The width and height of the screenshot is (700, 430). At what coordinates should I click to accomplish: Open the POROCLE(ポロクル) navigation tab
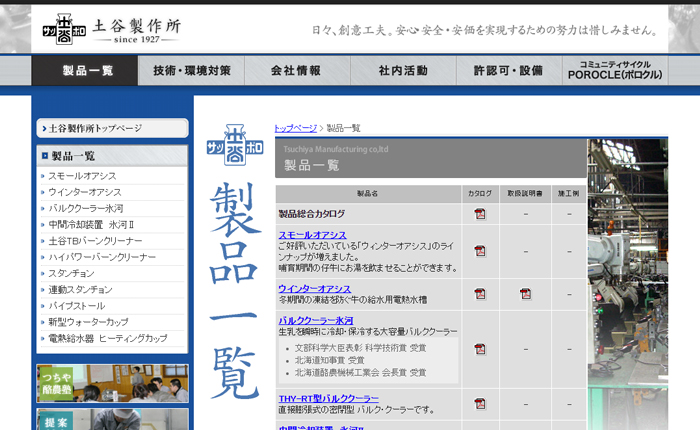pos(615,71)
